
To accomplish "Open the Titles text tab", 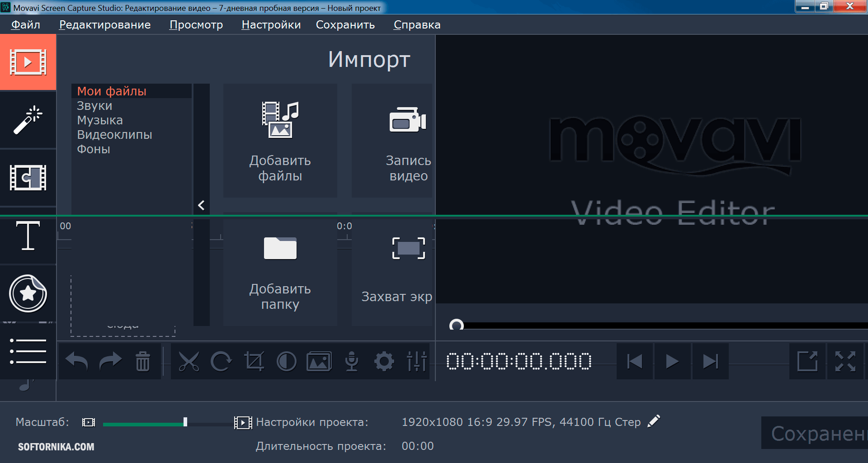I will [28, 236].
